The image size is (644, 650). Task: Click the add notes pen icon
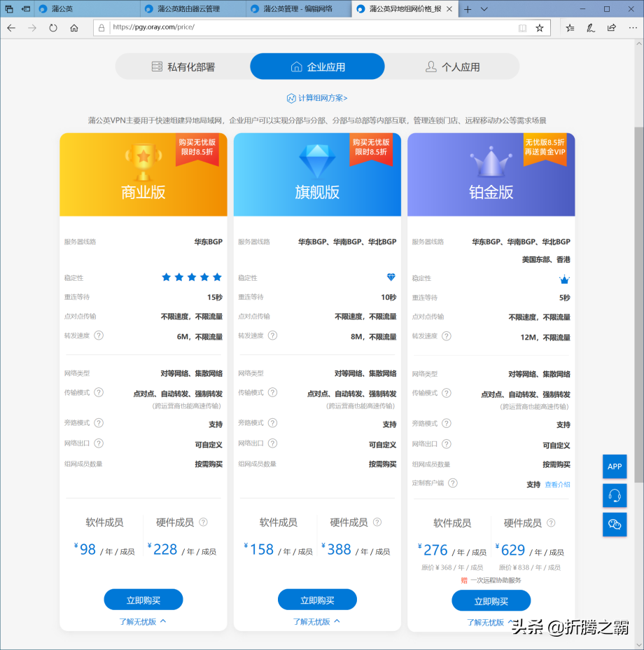[x=591, y=28]
